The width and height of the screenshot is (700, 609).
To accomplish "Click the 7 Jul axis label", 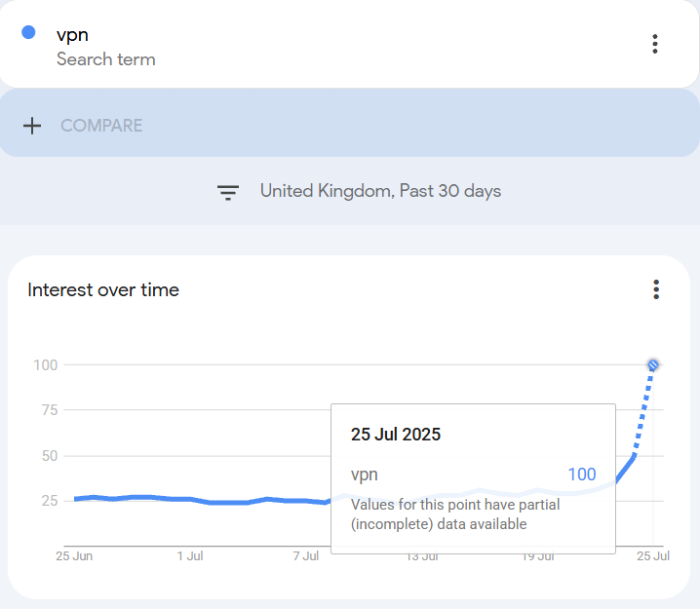I will coord(306,556).
